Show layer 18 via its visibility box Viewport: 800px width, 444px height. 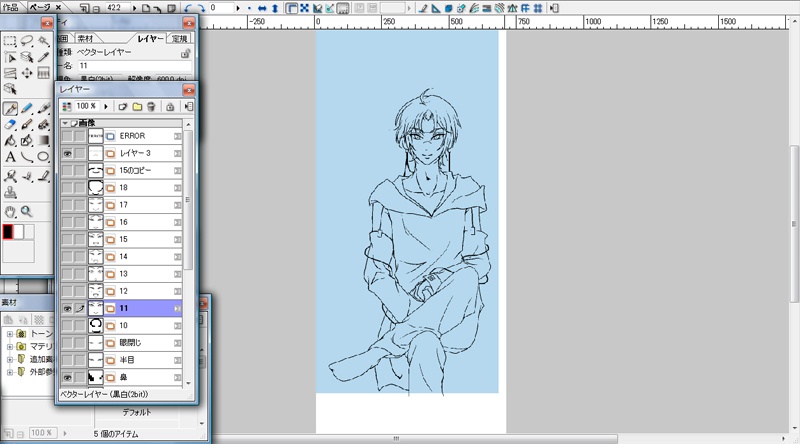tap(67, 187)
